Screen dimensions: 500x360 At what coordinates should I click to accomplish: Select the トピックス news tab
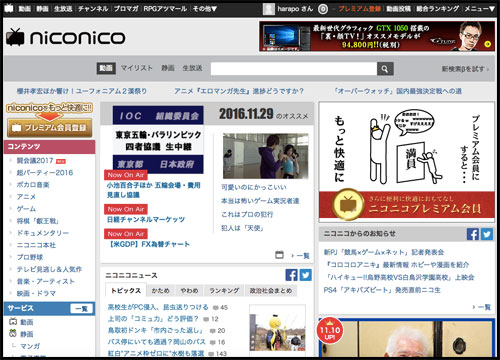[x=126, y=291]
